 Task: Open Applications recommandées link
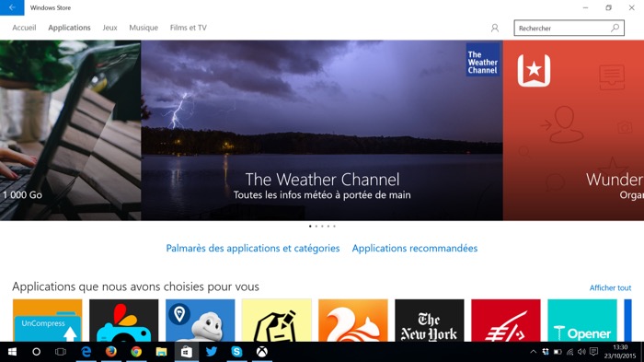(x=415, y=249)
